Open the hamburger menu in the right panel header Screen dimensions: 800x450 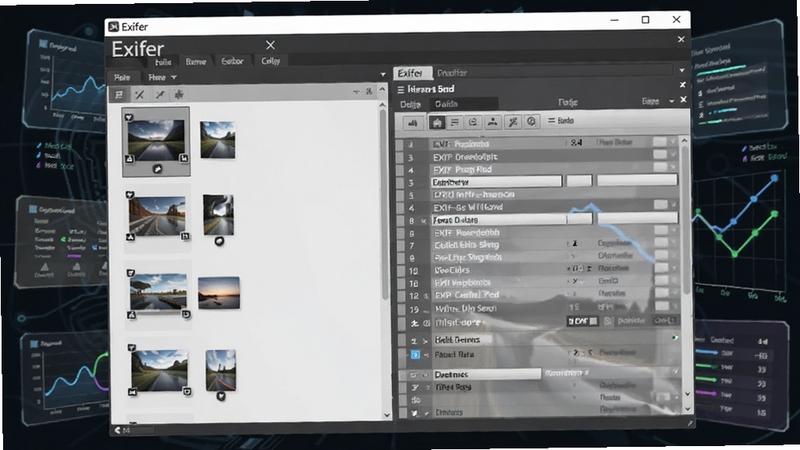click(x=401, y=90)
